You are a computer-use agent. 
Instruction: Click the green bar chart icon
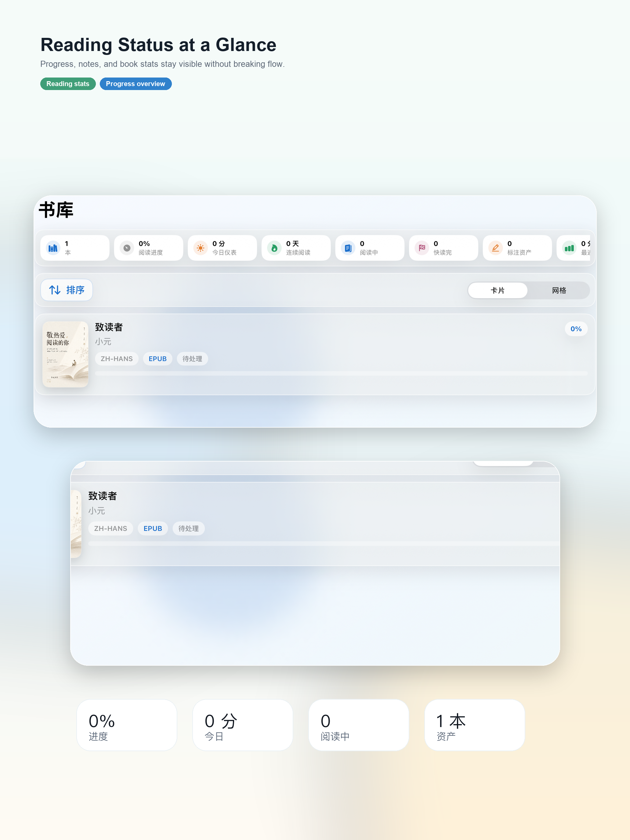pyautogui.click(x=569, y=248)
